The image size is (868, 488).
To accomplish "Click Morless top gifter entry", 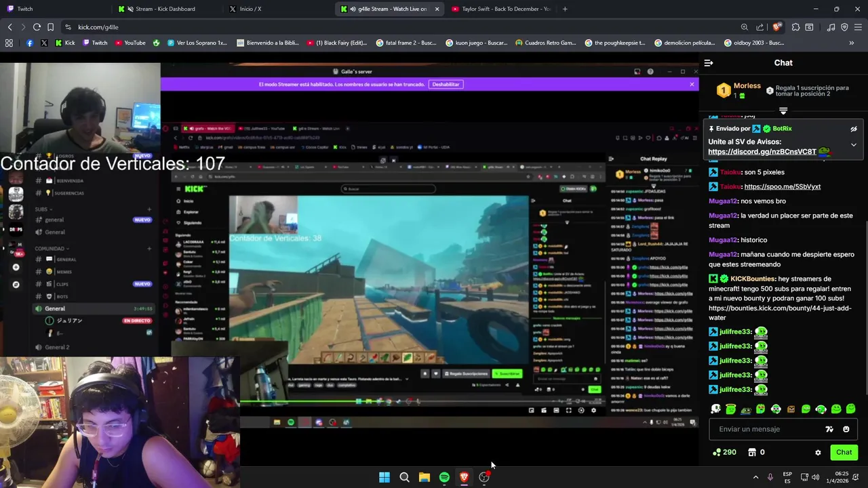I will click(739, 90).
